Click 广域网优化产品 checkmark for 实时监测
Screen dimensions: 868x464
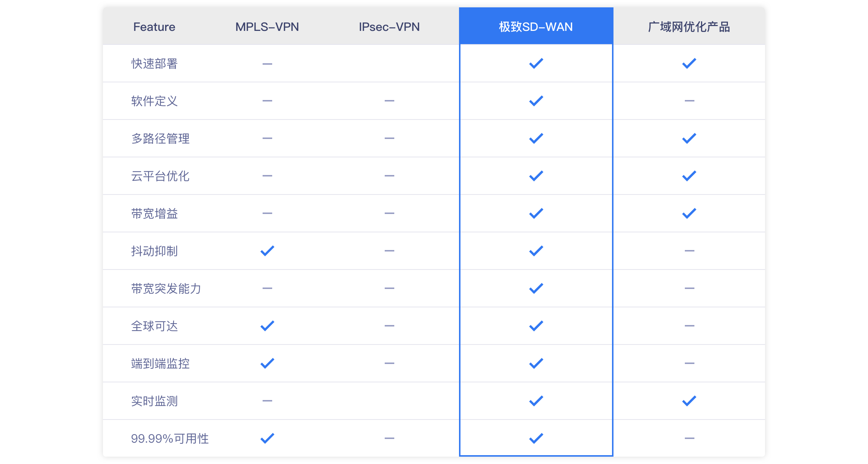click(689, 401)
